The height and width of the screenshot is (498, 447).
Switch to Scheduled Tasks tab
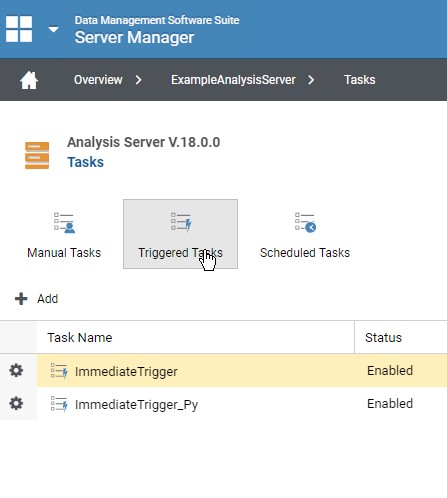(305, 234)
